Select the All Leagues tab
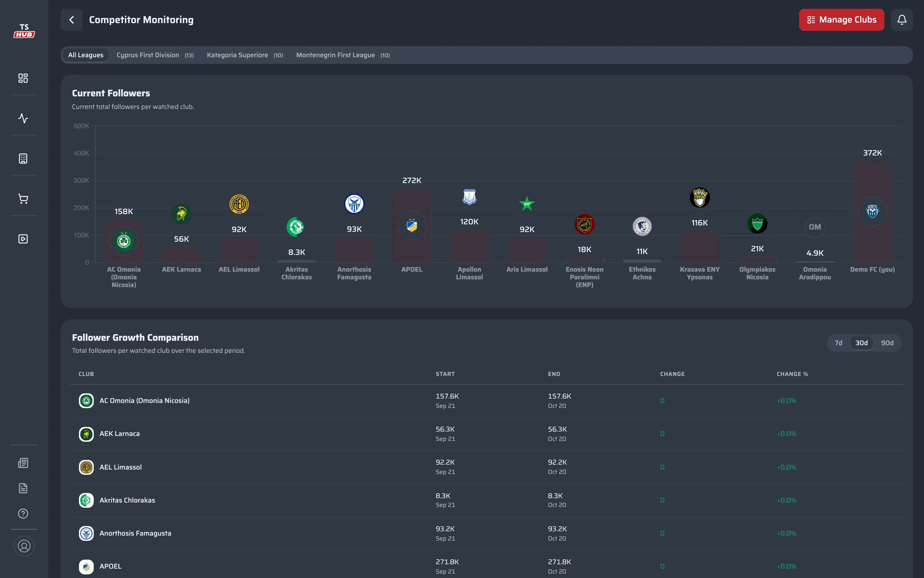The height and width of the screenshot is (578, 924). (86, 55)
